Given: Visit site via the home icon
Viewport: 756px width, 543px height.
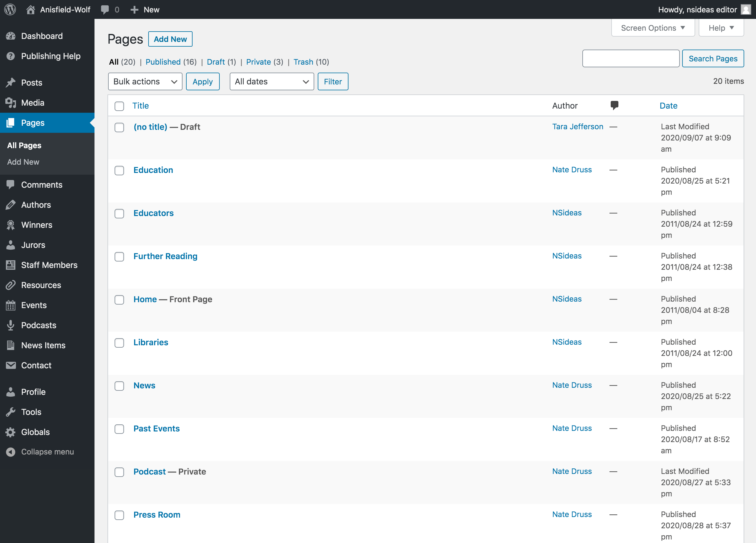Looking at the screenshot, I should click(30, 9).
